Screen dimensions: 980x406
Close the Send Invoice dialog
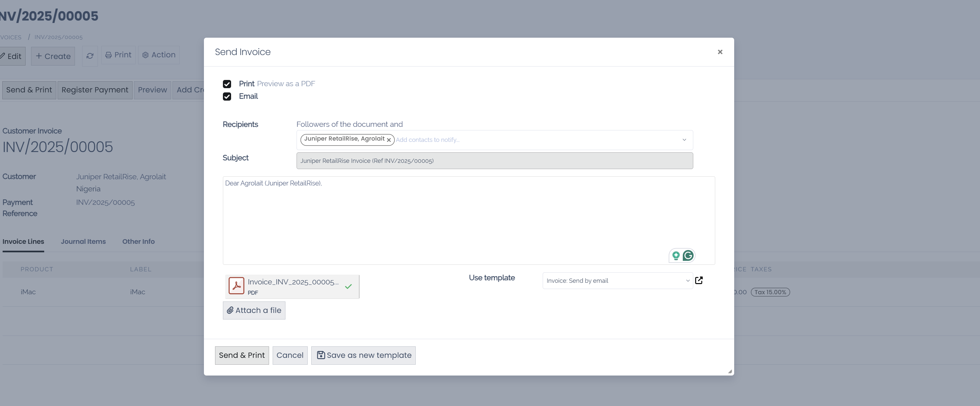click(720, 52)
